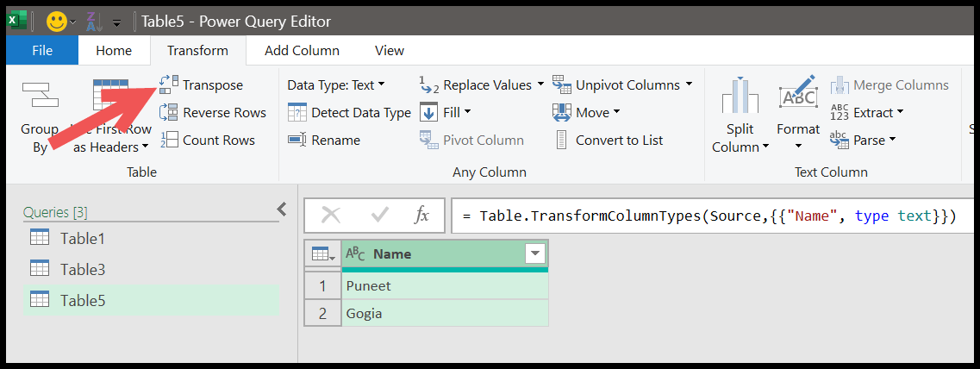This screenshot has height=369, width=980.
Task: Select the cell containing Gogia
Action: point(445,313)
